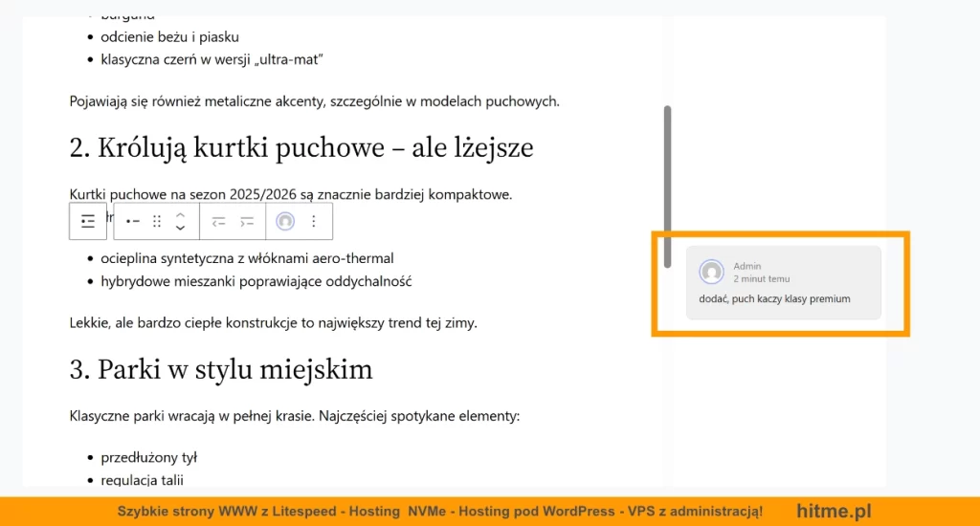Click the 'Admin' comment author name
The height and width of the screenshot is (526, 980).
(x=746, y=266)
